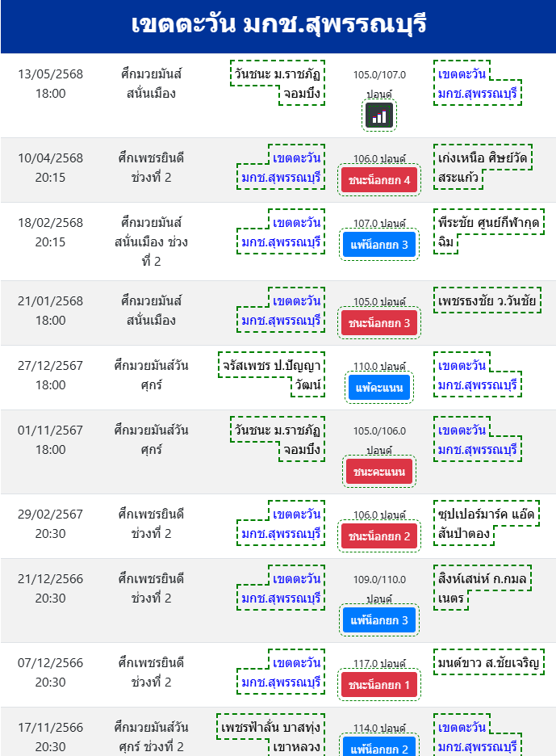Click the blue แพ้คะแนน result button

(x=379, y=388)
